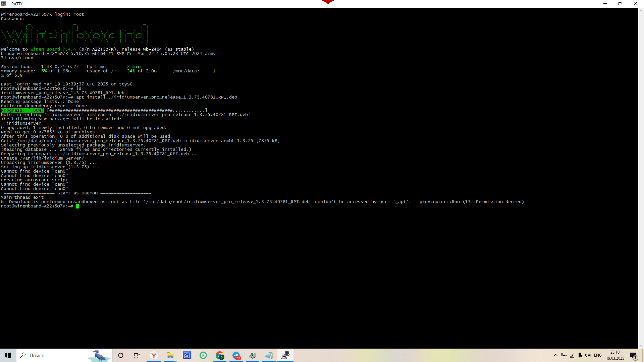644x362 pixels.
Task: Click the PuTTY scrollbar up arrow
Action: click(x=641, y=11)
